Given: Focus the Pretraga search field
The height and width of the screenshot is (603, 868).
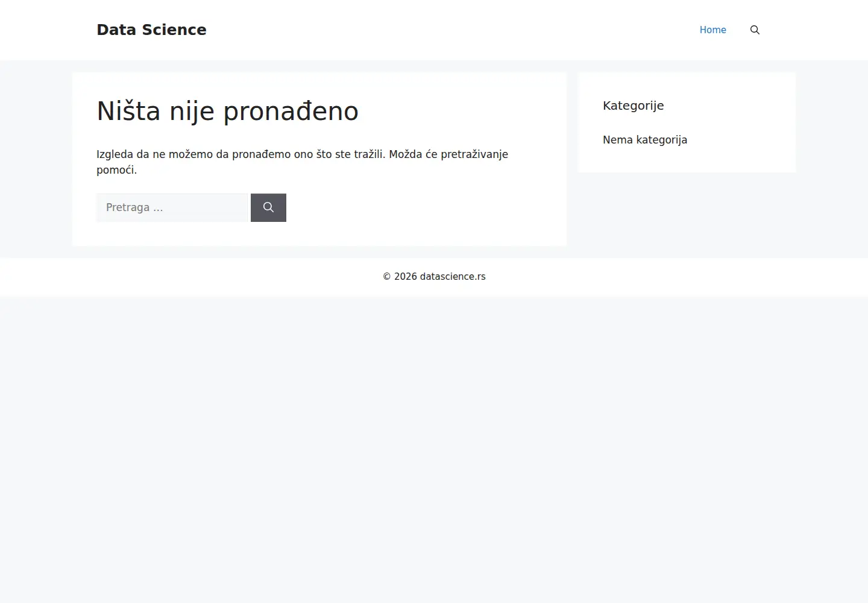Looking at the screenshot, I should [172, 207].
